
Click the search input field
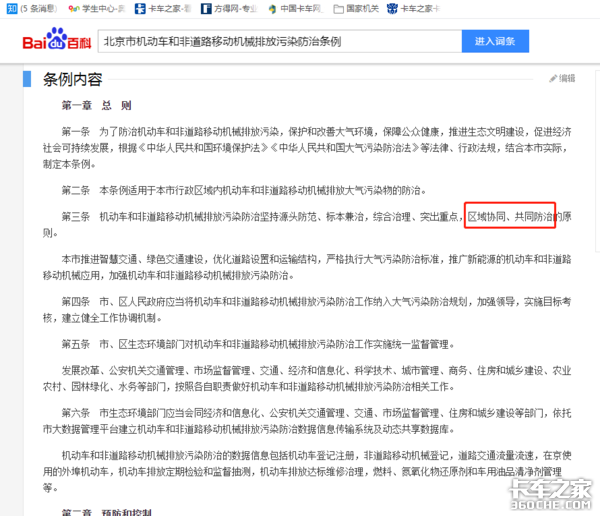pyautogui.click(x=280, y=41)
